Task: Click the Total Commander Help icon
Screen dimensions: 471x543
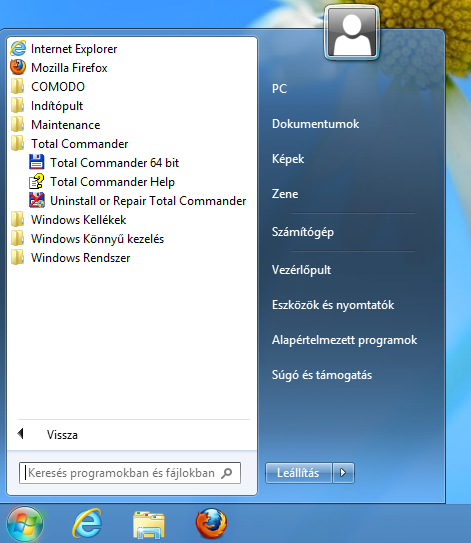Action: point(37,181)
